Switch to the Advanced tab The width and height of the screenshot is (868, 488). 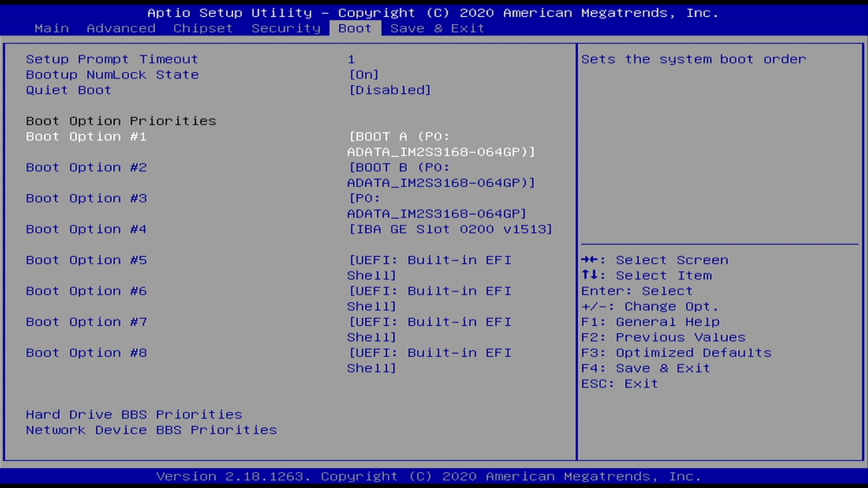click(x=121, y=28)
